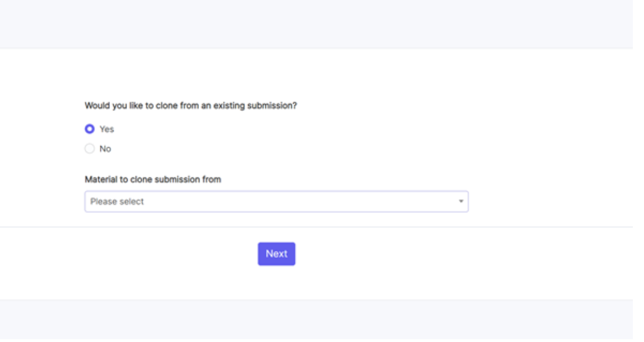Expand the material to clone combo box
The width and height of the screenshot is (644, 342).
tap(276, 201)
